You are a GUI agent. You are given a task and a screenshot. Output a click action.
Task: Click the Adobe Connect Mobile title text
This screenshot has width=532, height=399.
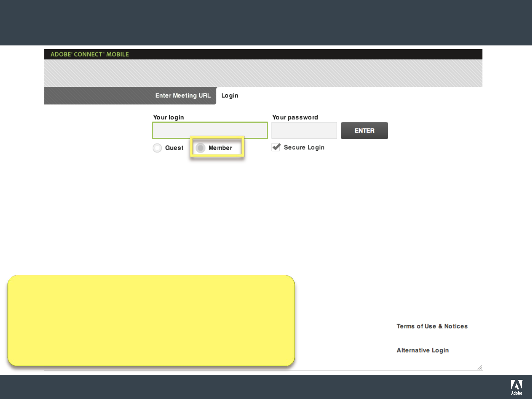coord(90,54)
